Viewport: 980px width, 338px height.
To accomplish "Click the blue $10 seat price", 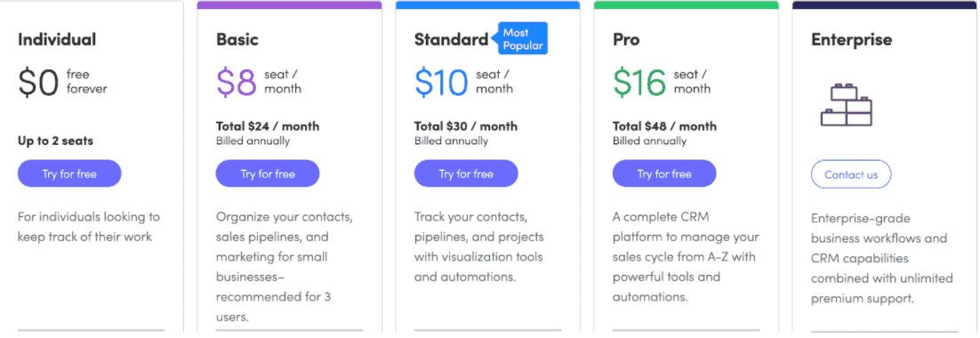I will 463,83.
